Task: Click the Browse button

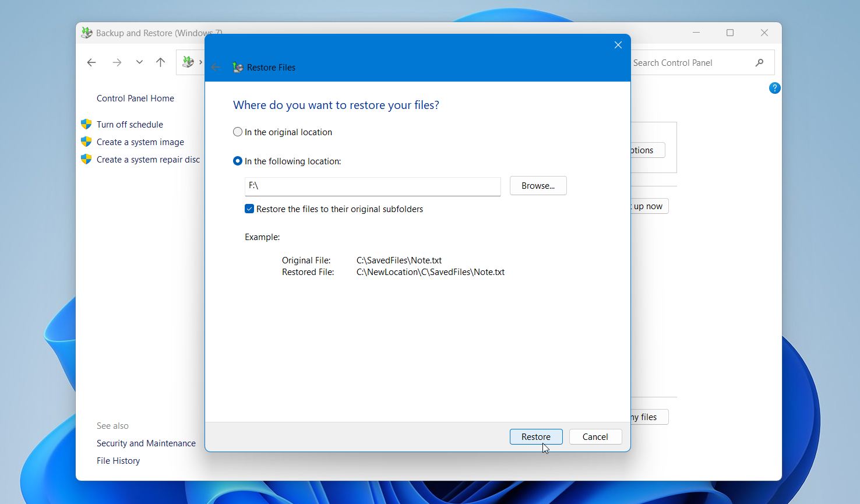Action: [x=537, y=185]
